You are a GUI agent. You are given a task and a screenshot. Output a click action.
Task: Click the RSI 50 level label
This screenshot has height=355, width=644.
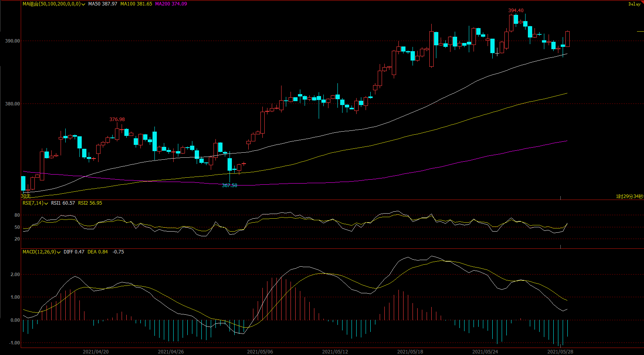pos(17,227)
